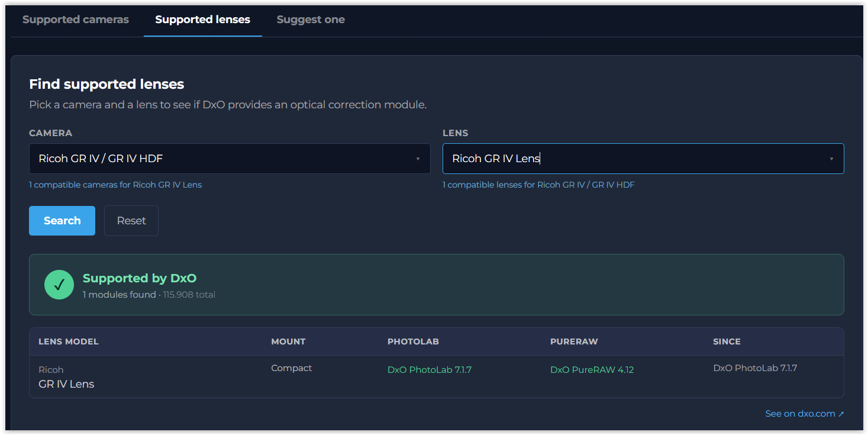Click the DxO PhotoLab 7.1.7 green version text
Image resolution: width=868 pixels, height=435 pixels.
[430, 370]
